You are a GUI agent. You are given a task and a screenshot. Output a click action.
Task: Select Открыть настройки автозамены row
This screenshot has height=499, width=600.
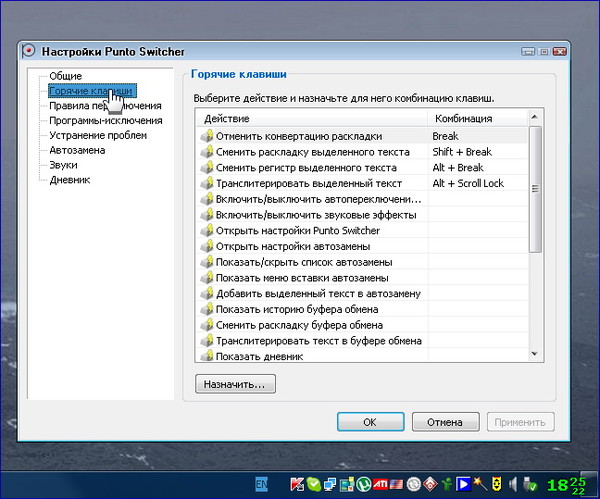[x=362, y=246]
